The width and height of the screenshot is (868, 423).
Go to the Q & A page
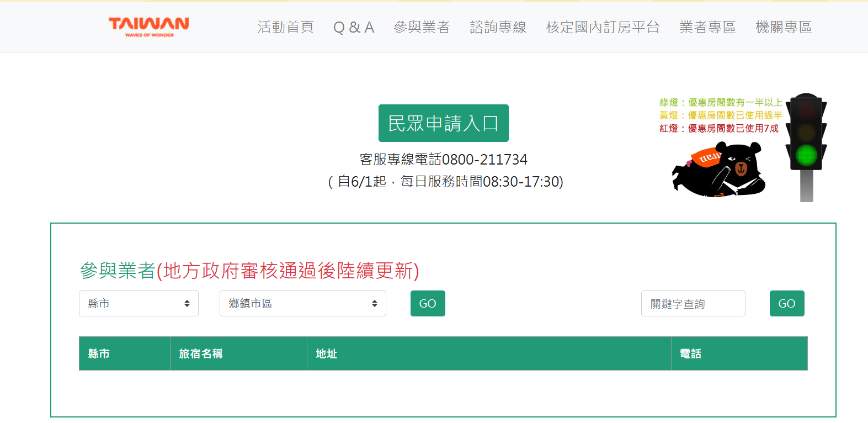pyautogui.click(x=354, y=27)
